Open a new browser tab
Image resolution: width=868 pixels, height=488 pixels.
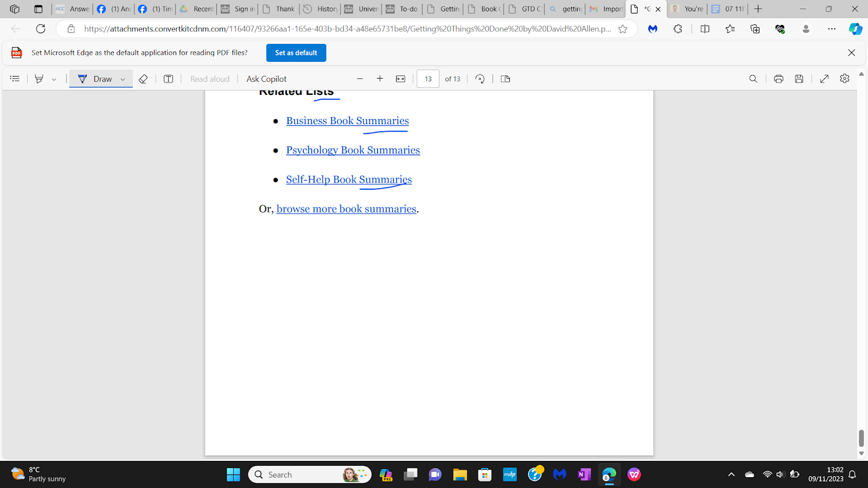pos(758,9)
